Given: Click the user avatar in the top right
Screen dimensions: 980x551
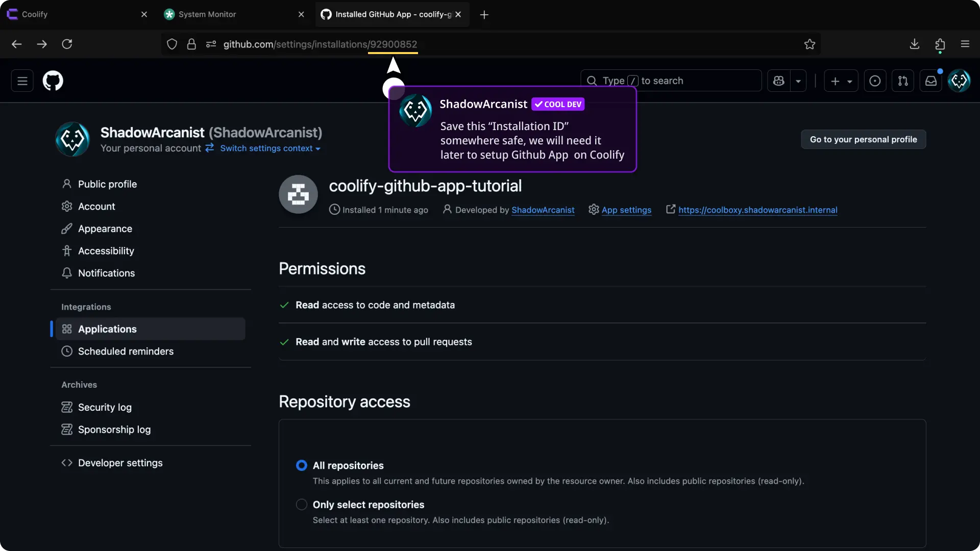Looking at the screenshot, I should tap(959, 81).
